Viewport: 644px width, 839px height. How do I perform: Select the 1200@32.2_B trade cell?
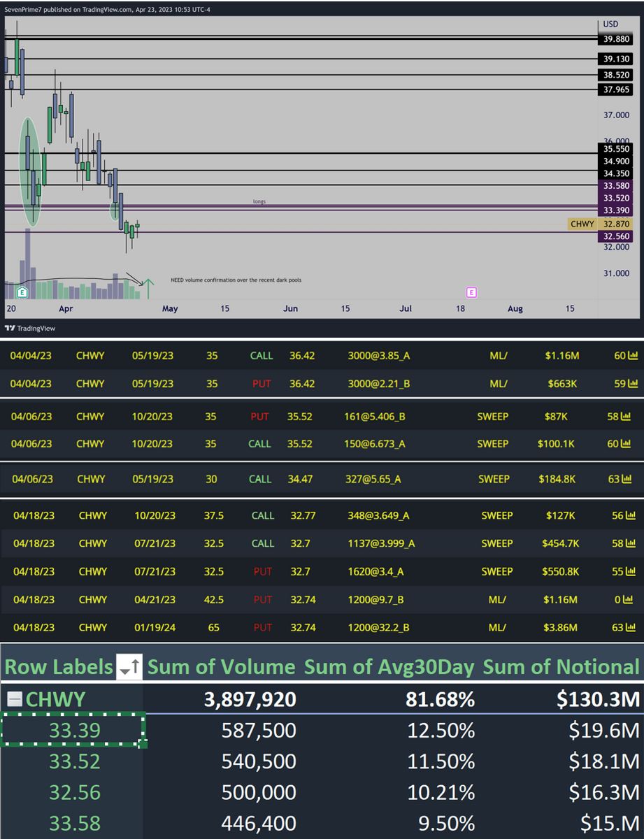(x=379, y=628)
